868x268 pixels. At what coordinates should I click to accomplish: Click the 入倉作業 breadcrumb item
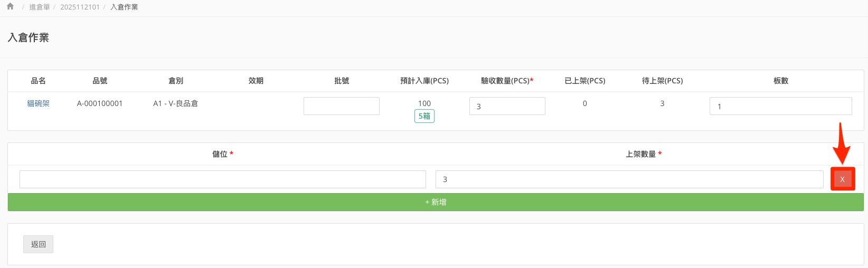(124, 7)
